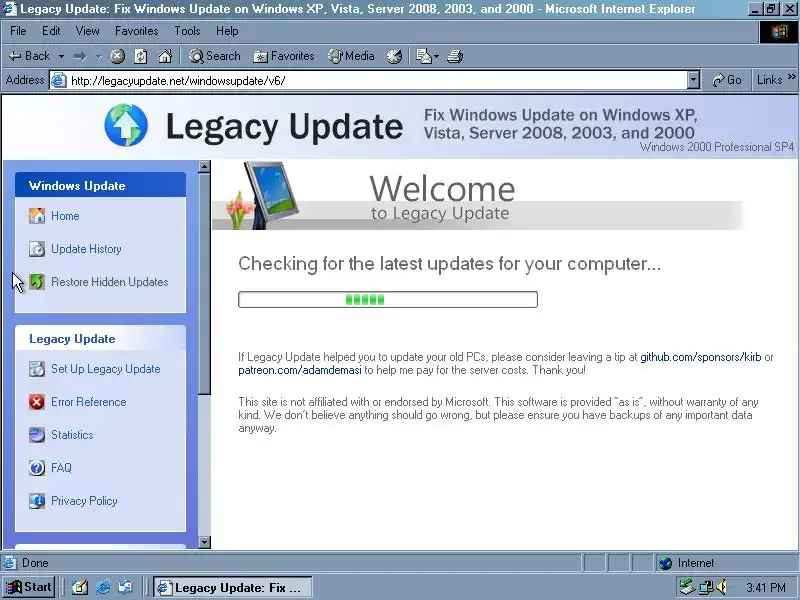
Task: Click the Statistics icon in sidebar
Action: point(37,435)
